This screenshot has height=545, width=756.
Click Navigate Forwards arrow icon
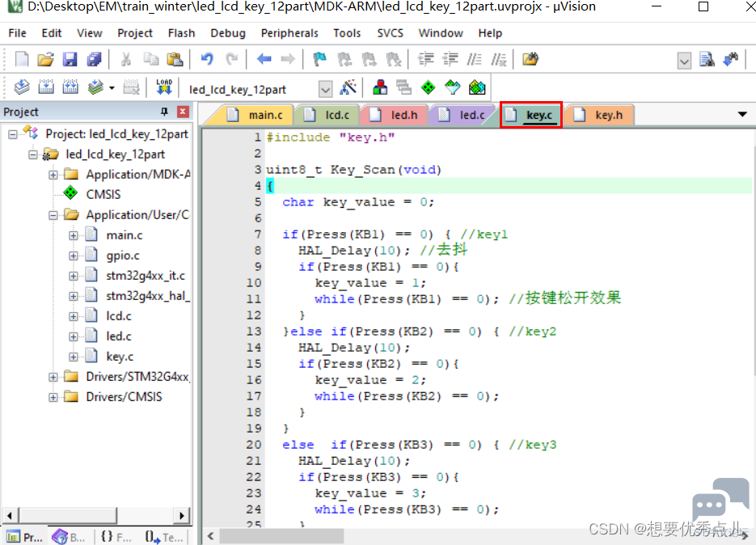click(x=288, y=59)
